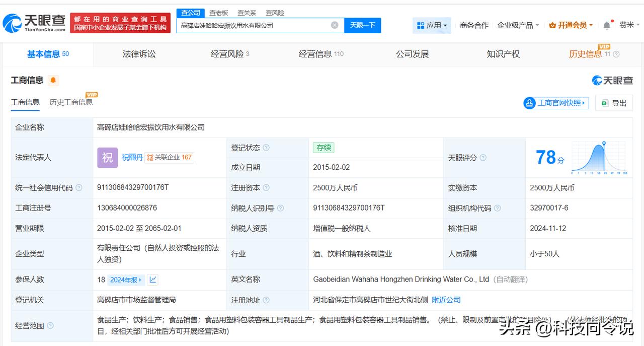Open 企业级产品 dropdown

(x=518, y=25)
